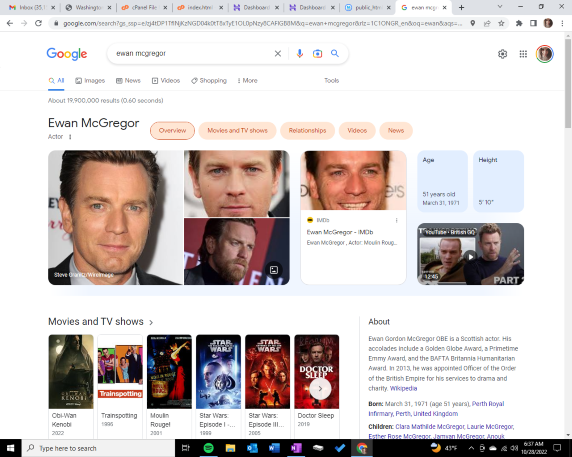Open Word from the taskbar
This screenshot has width=572, height=457.
coord(274,448)
